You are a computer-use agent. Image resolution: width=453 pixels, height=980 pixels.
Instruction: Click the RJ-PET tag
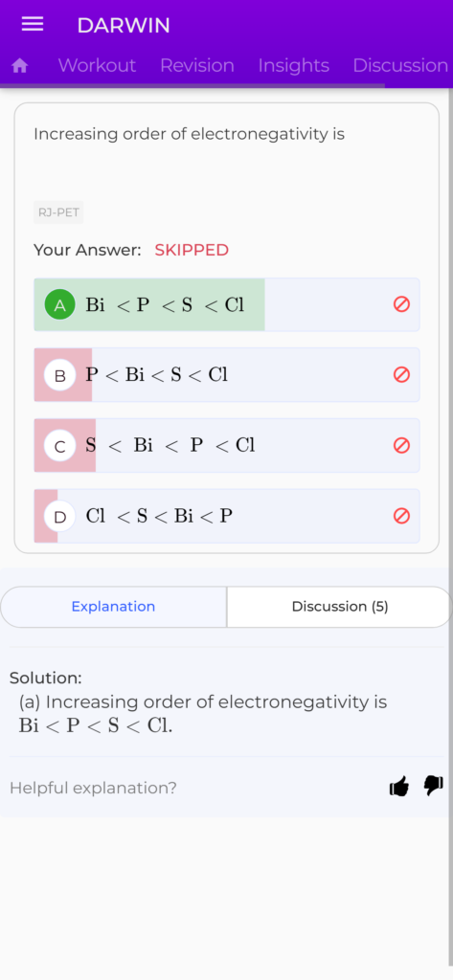tap(58, 212)
